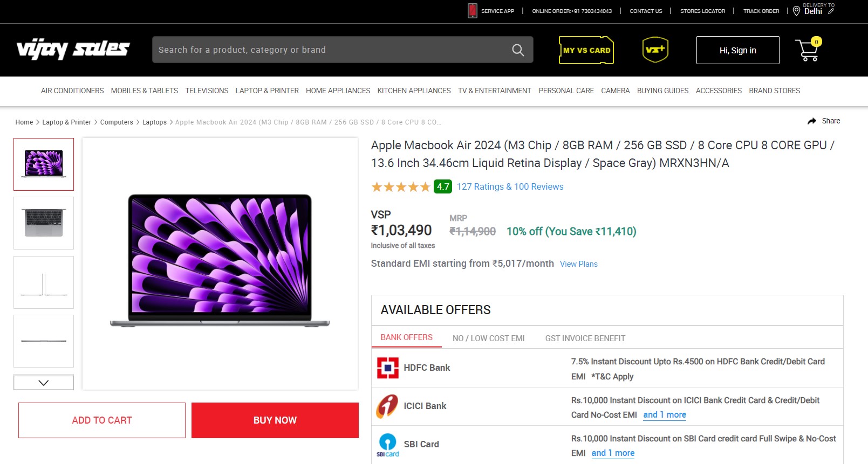Click the Share arrow icon

point(812,121)
